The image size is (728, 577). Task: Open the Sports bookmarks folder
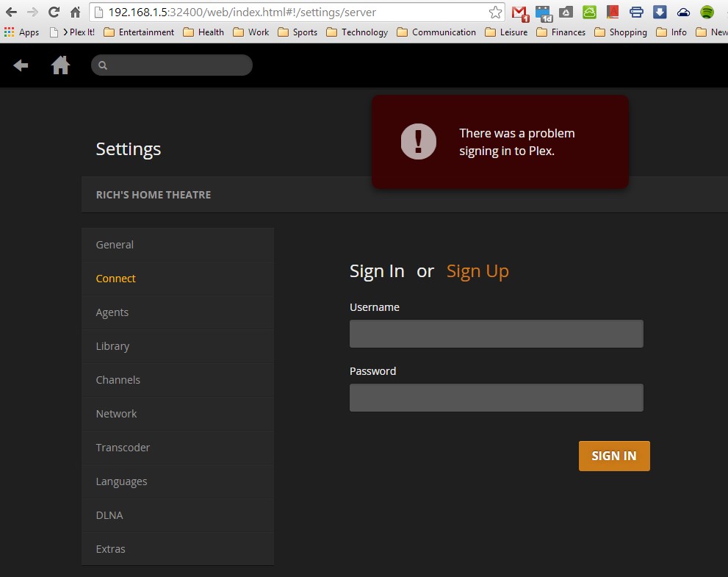click(x=298, y=32)
